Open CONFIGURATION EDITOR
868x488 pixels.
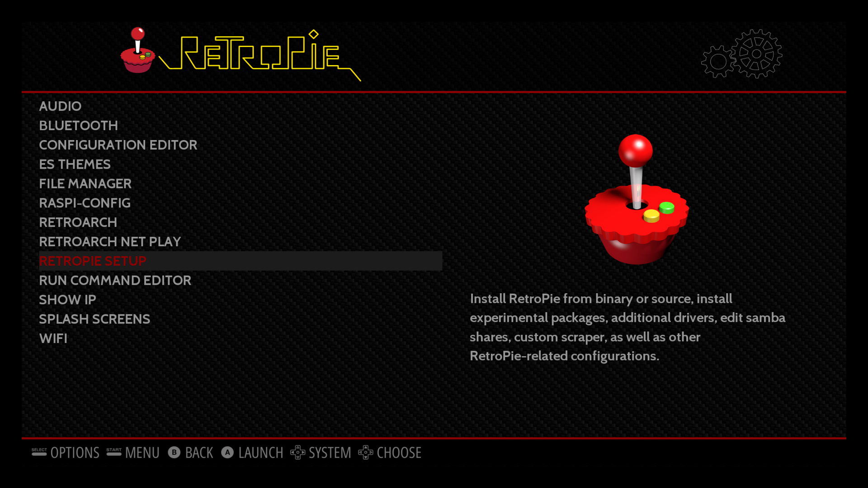click(x=118, y=144)
